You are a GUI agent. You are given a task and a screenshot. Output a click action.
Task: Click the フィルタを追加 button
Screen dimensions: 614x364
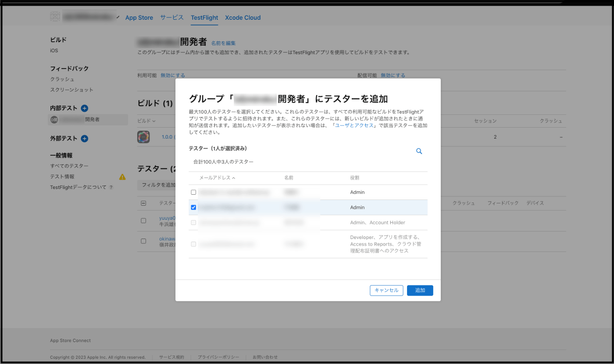coord(157,185)
